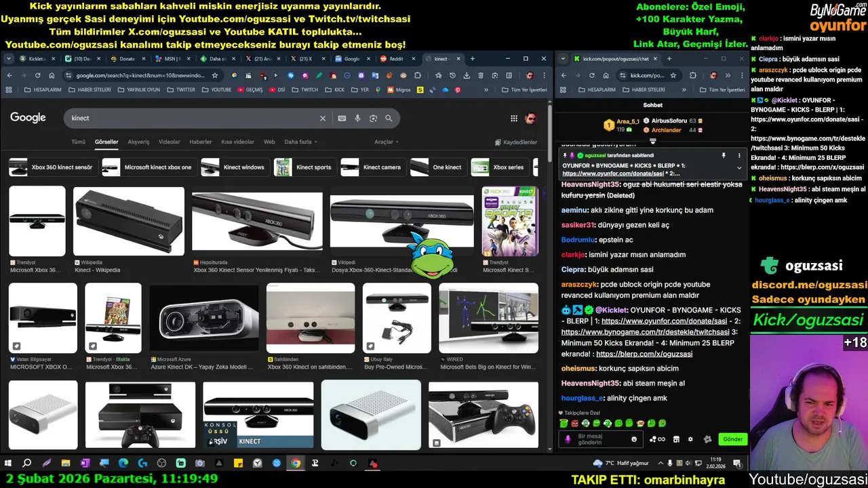Open the 'TWITCH' bookmark folder
Screen dimensions: 868x488
coord(304,89)
